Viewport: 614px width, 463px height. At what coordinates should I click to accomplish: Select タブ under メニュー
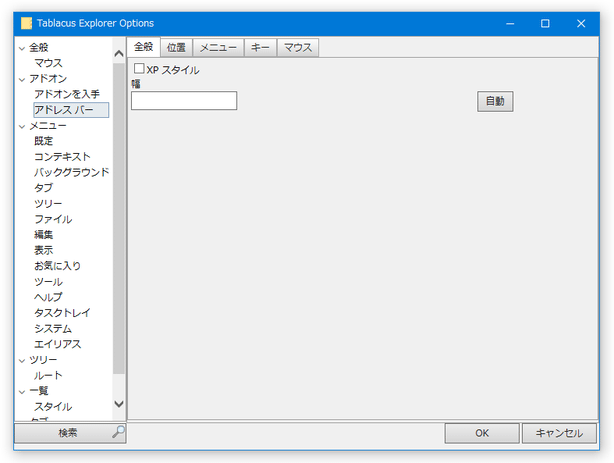[43, 188]
